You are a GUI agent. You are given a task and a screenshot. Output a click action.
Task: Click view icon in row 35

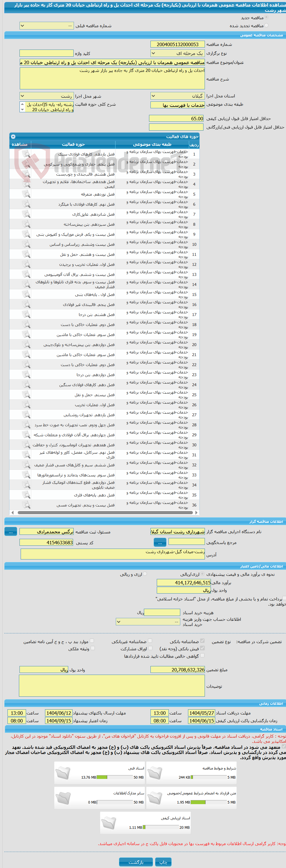click(26, 495)
